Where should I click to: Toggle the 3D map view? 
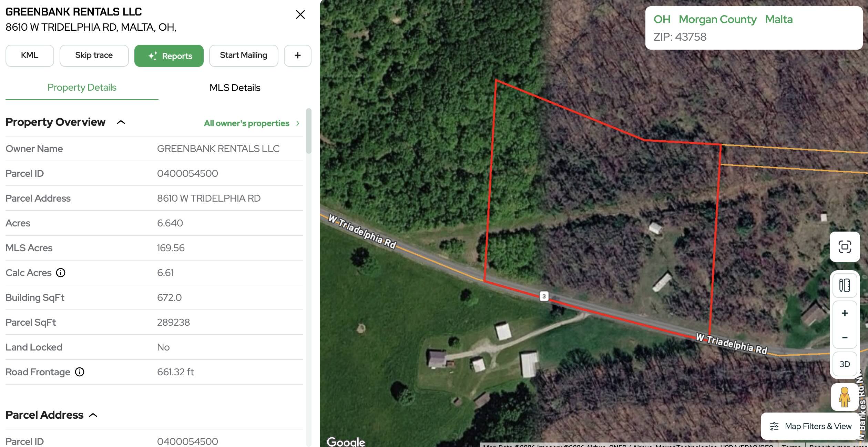tap(845, 364)
